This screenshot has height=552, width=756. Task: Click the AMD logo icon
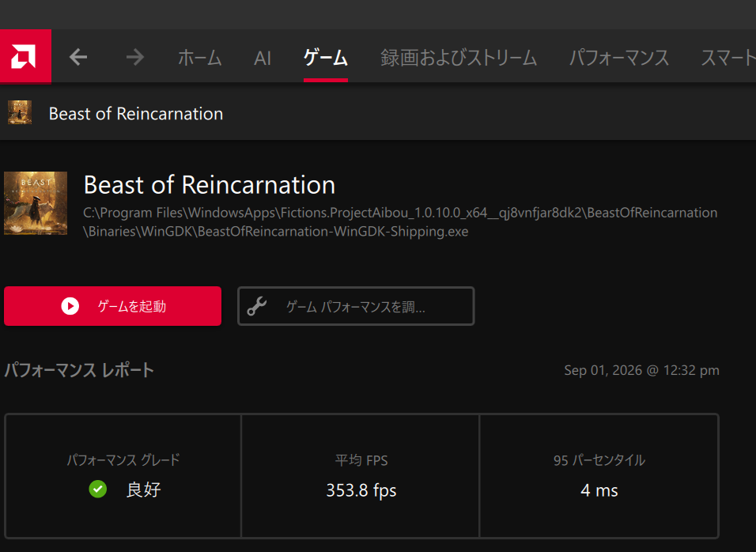point(24,56)
